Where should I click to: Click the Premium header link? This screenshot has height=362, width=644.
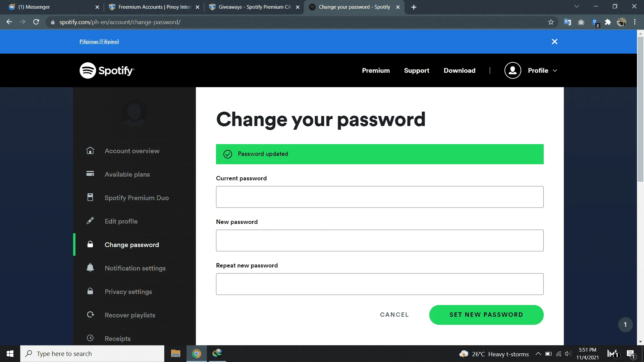coord(376,70)
